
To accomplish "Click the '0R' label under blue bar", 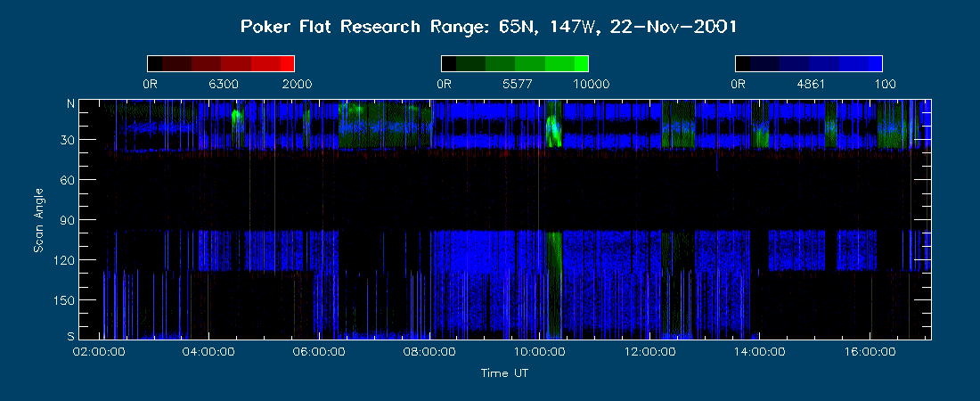I will (x=739, y=85).
